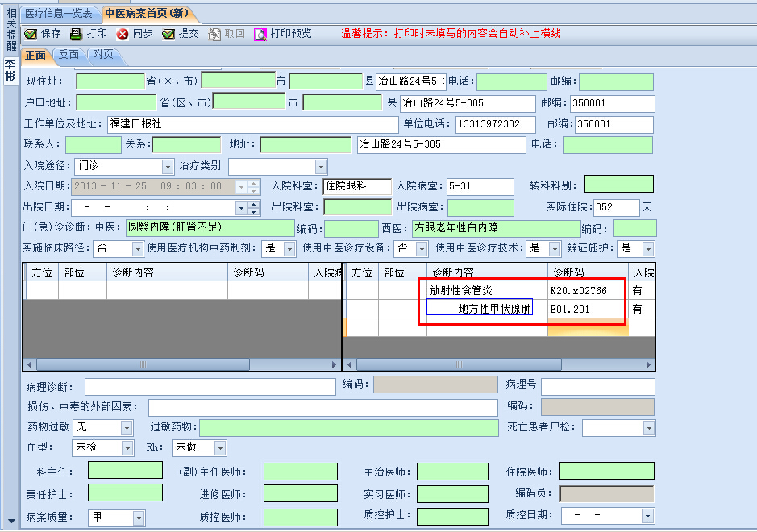Click the left grid 诊断内容 column header
The height and width of the screenshot is (532, 757).
[167, 272]
